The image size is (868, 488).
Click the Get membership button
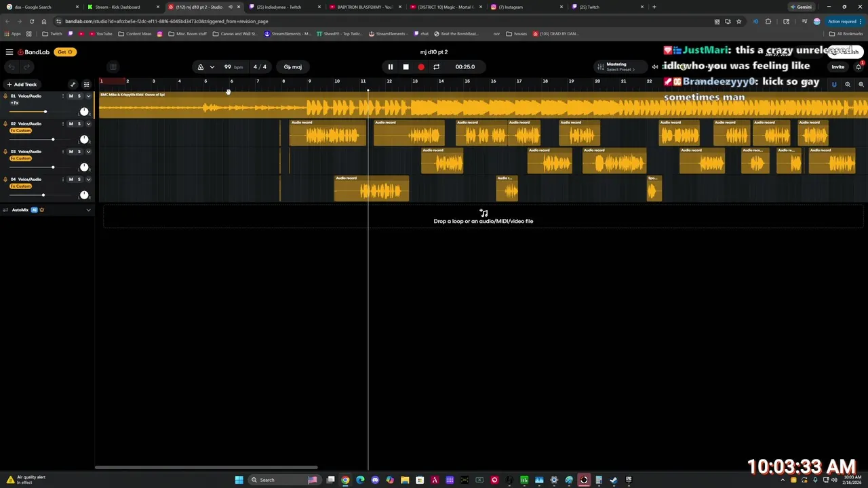tap(65, 52)
